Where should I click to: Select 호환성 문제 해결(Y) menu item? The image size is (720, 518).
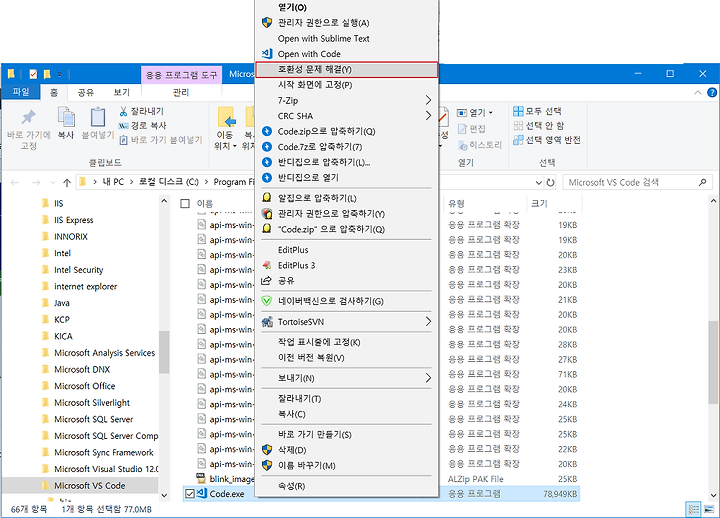point(346,69)
